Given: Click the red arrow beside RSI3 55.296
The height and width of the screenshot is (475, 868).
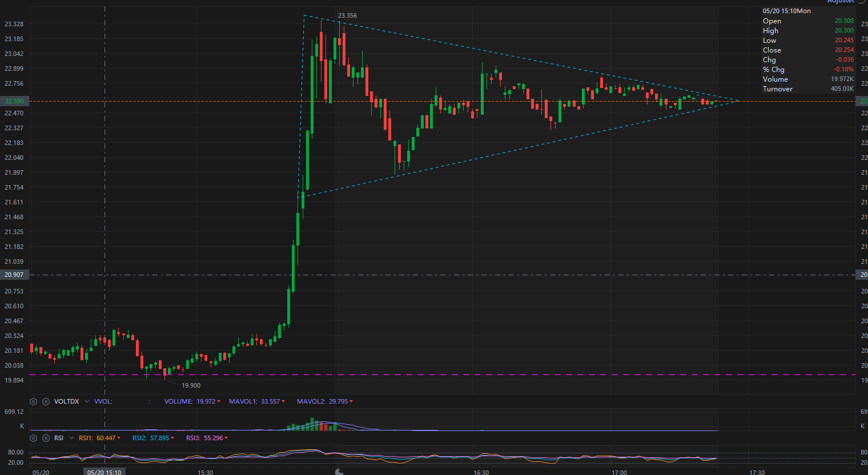Looking at the screenshot, I should (x=226, y=438).
